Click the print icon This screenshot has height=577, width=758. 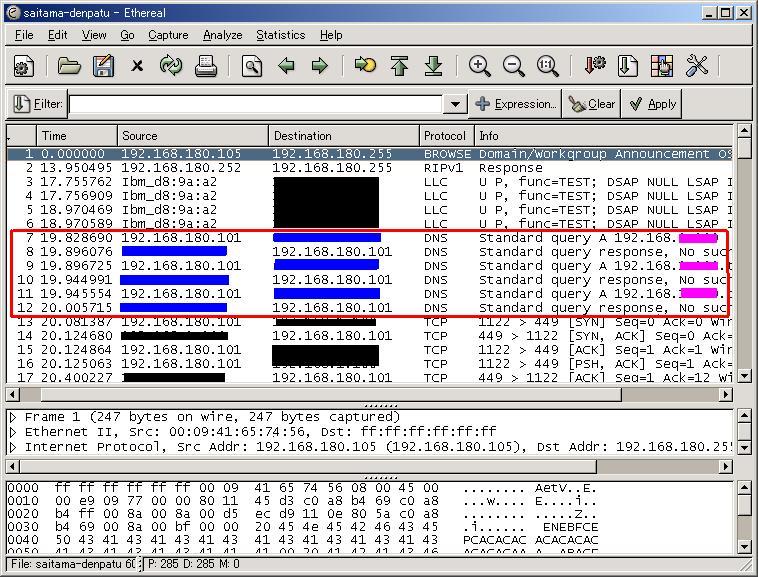(x=205, y=66)
